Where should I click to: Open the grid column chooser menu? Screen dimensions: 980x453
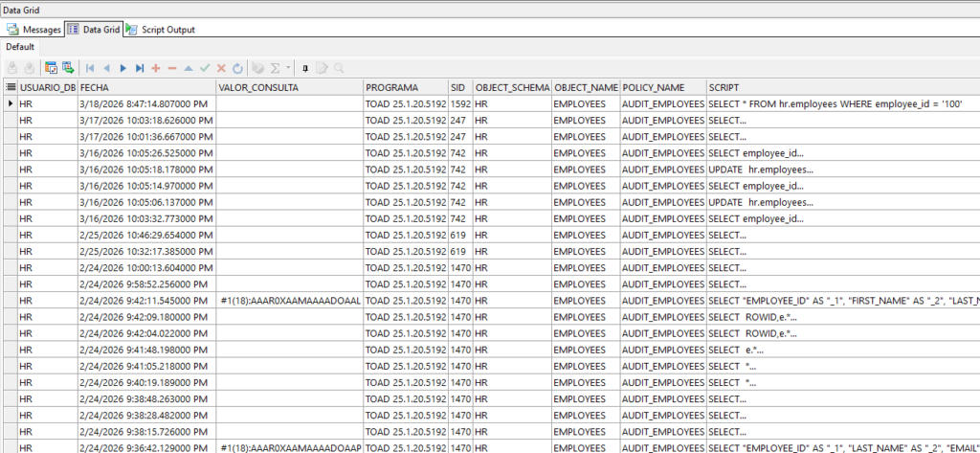[9, 87]
